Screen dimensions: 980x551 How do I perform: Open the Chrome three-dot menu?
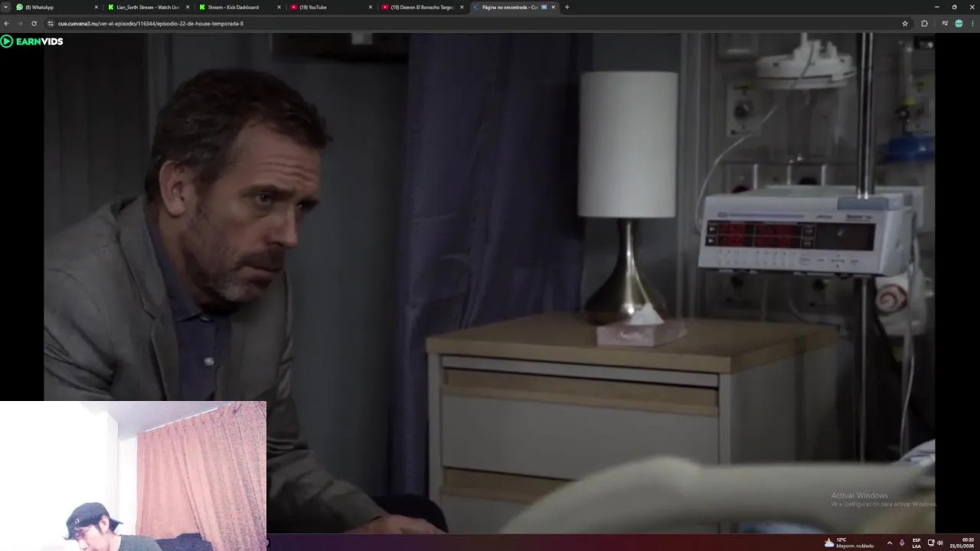click(x=972, y=24)
